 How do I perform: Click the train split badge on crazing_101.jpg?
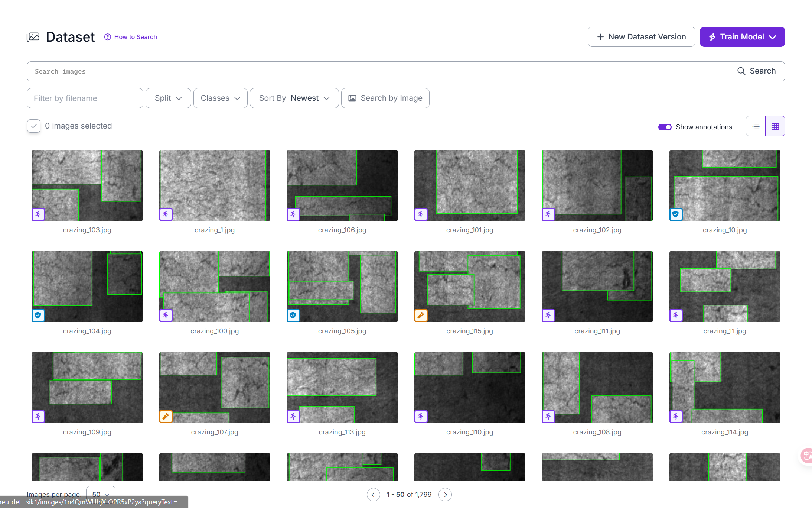click(421, 214)
